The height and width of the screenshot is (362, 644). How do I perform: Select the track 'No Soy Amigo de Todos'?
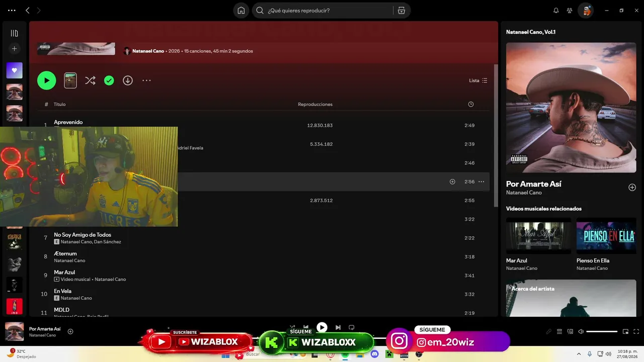click(x=83, y=235)
